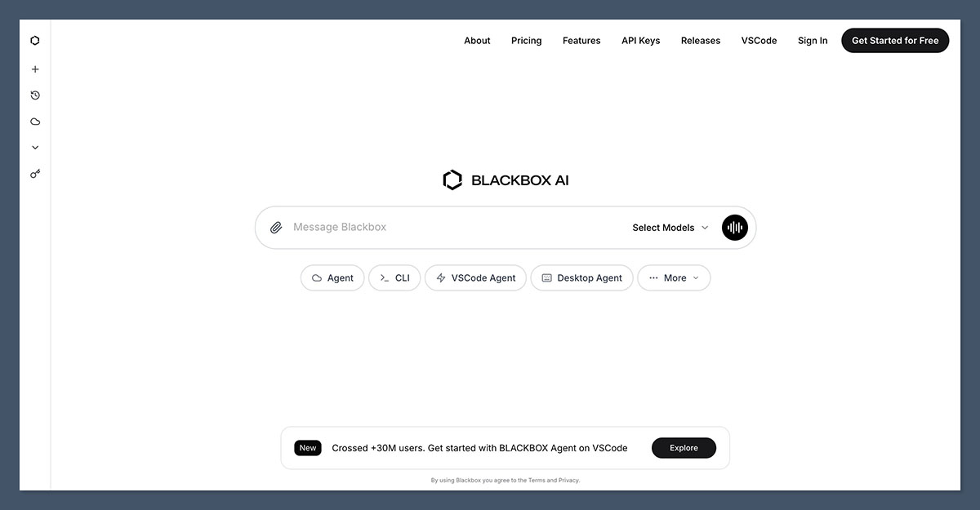
Task: Select the VSCode Agent chip
Action: [475, 277]
